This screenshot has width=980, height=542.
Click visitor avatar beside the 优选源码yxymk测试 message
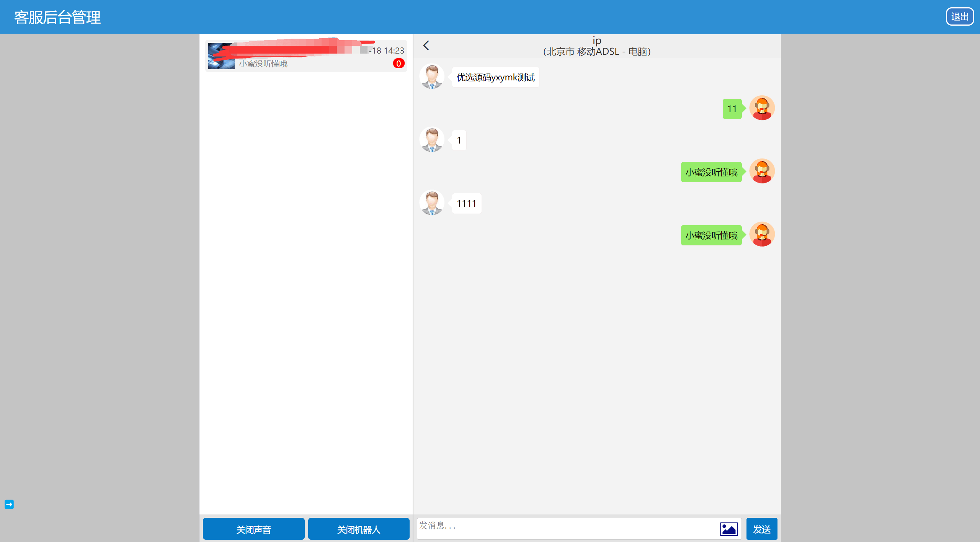click(x=432, y=76)
